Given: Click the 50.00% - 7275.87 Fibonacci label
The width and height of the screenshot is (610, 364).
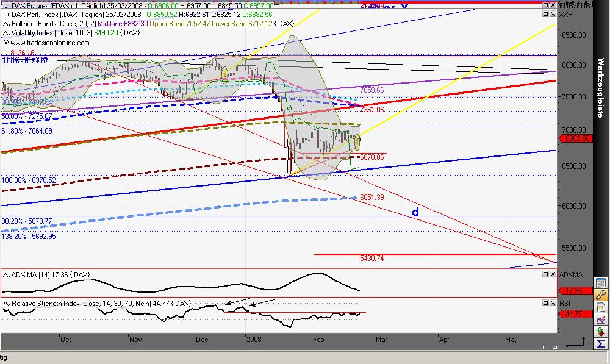Looking at the screenshot, I should tap(27, 116).
